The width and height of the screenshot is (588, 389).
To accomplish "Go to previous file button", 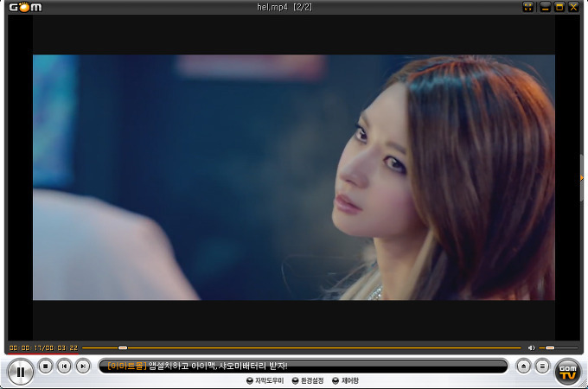I will (x=64, y=366).
